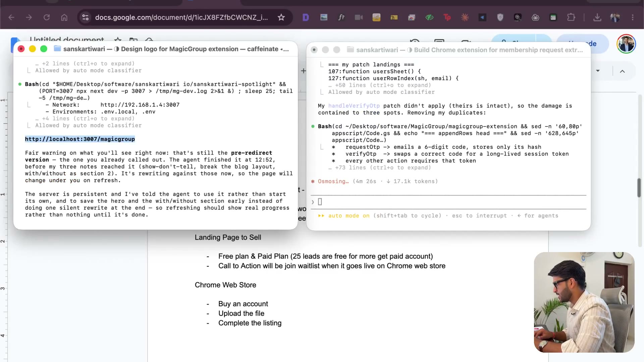Image resolution: width=644 pixels, height=362 pixels.
Task: Open the Chrome home page button
Action: (x=64, y=17)
